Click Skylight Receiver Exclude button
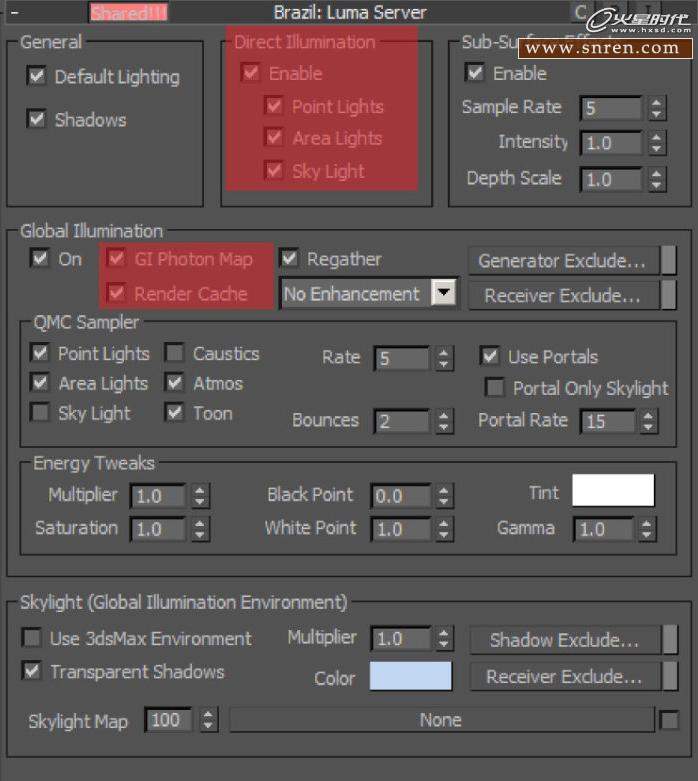Image resolution: width=698 pixels, height=781 pixels. click(x=564, y=676)
